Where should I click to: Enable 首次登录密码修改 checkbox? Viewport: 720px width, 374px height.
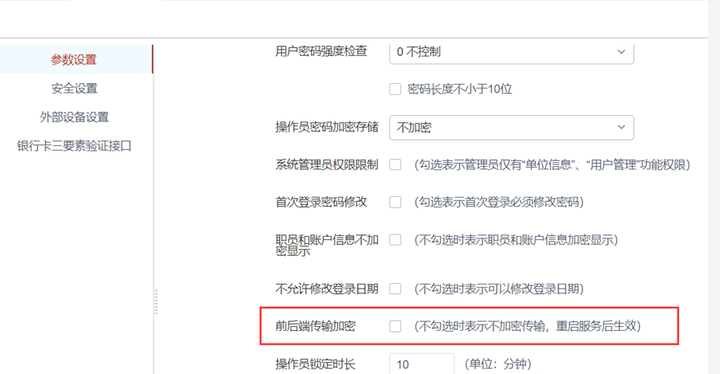click(395, 202)
